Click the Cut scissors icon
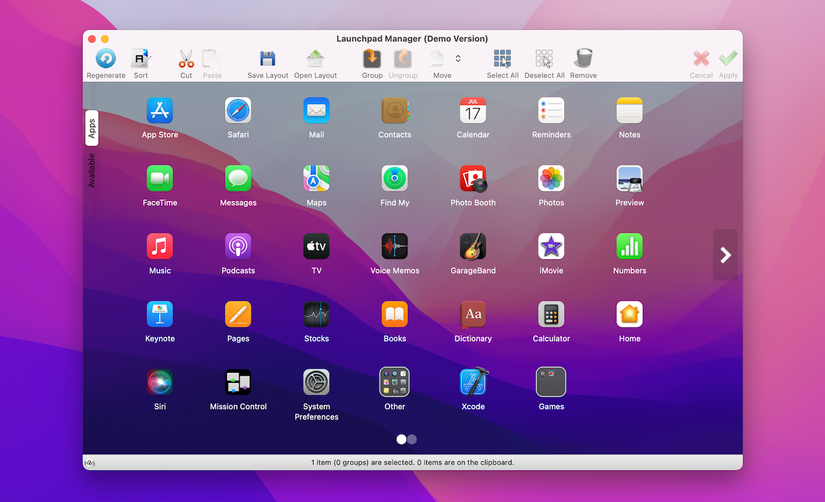The height and width of the screenshot is (502, 825). point(186,59)
